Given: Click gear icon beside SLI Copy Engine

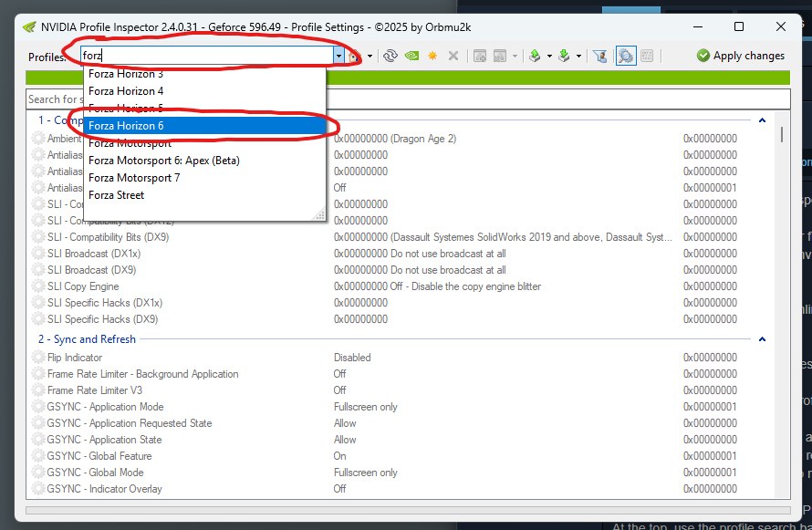Looking at the screenshot, I should tap(37, 286).
